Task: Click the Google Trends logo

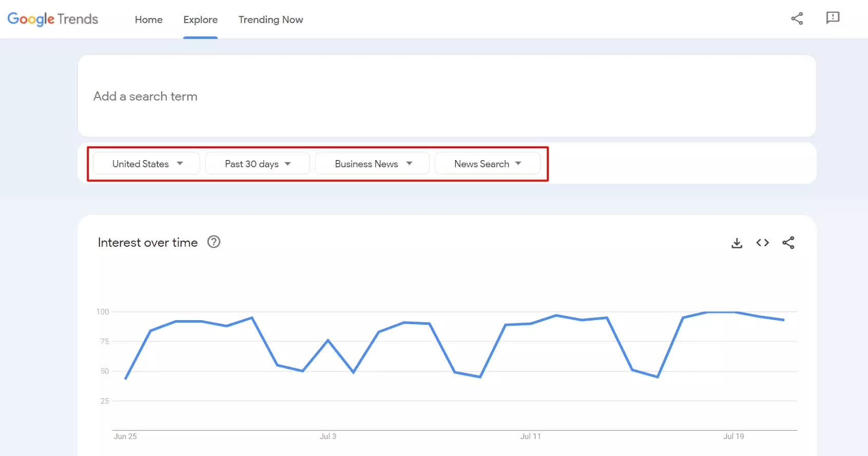Action: point(53,19)
